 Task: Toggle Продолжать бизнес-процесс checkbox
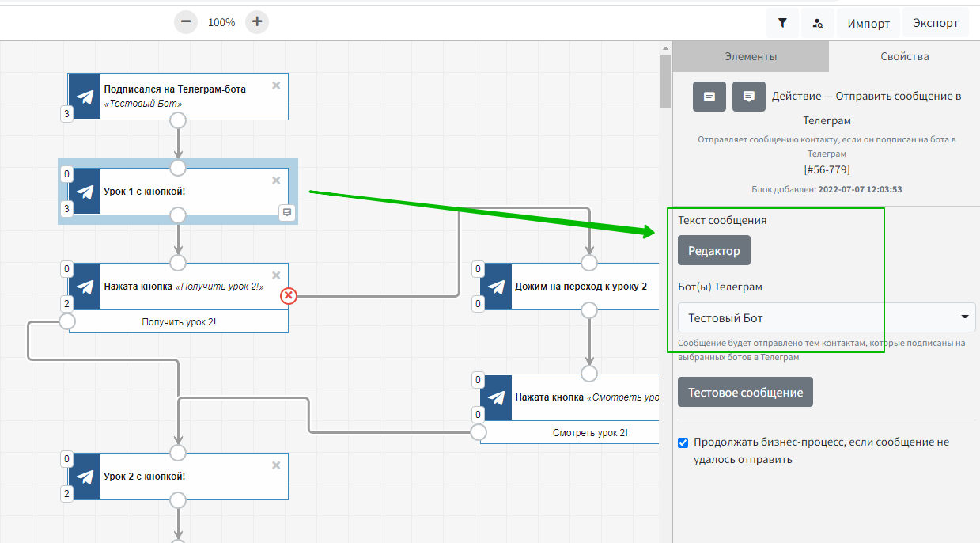pyautogui.click(x=683, y=442)
